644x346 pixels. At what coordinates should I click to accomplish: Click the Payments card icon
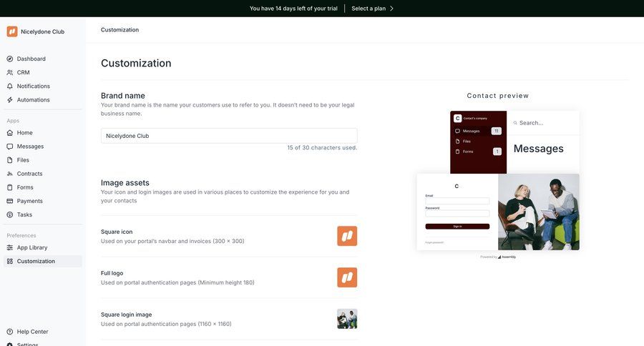(10, 201)
